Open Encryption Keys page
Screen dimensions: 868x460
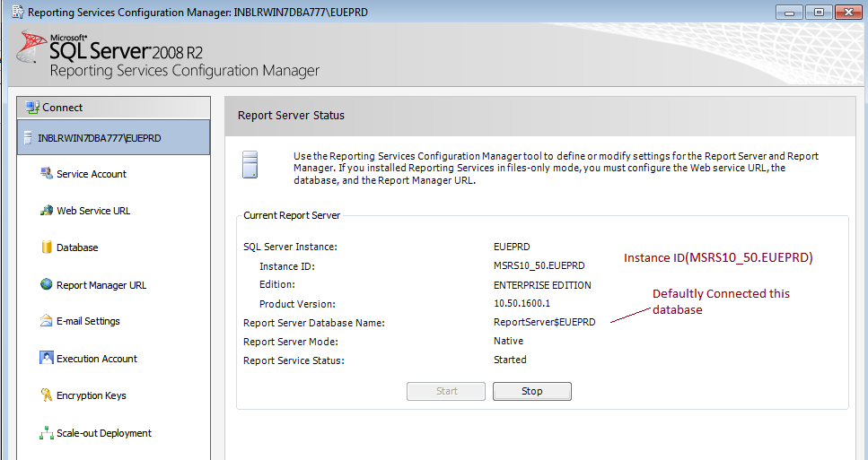(91, 395)
